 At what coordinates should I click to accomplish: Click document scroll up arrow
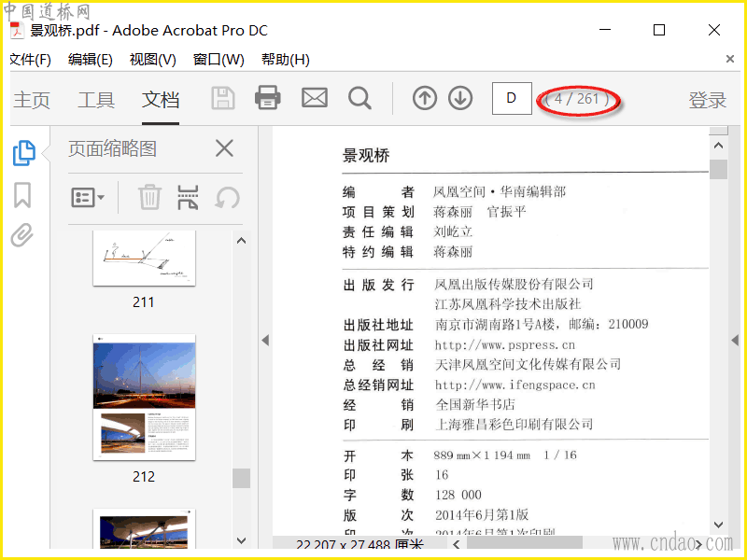click(x=718, y=146)
